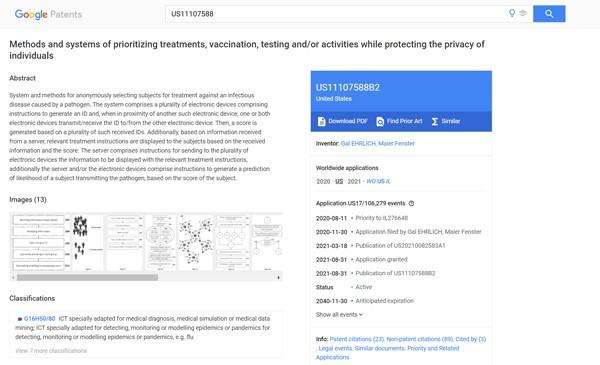Viewport: 600px width, 365px height.
Task: Jump to Patent citations (23)
Action: [x=357, y=339]
